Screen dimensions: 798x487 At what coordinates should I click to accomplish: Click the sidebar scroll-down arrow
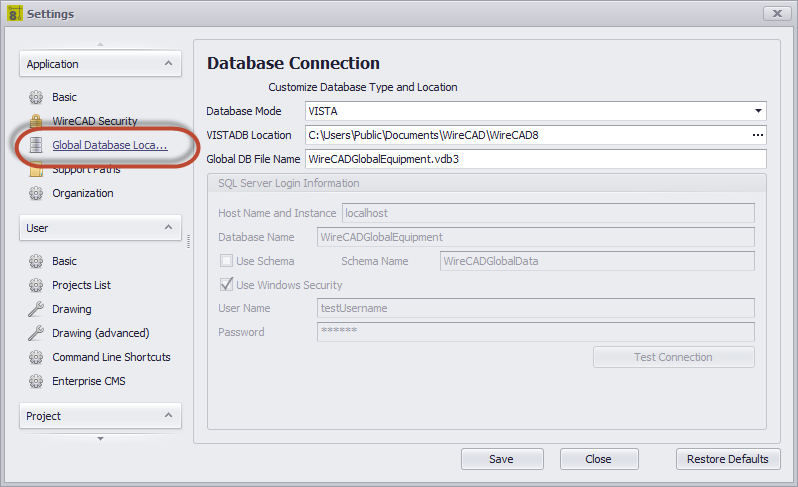click(100, 439)
